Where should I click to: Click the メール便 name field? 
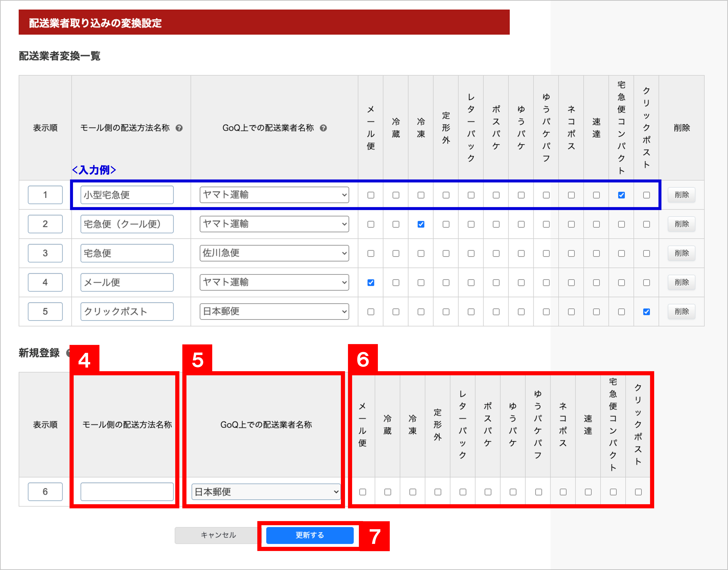(x=127, y=282)
